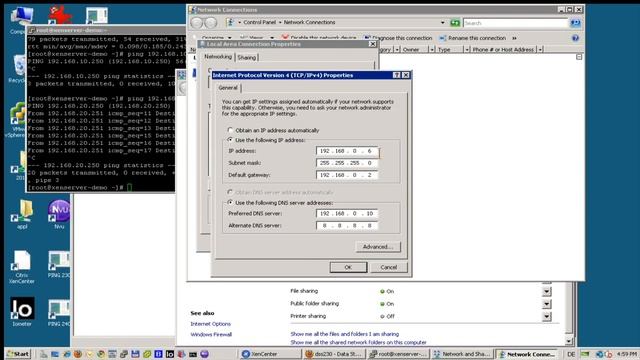
Task: Switch to dss230 - Data St... taskbar button
Action: [335, 354]
